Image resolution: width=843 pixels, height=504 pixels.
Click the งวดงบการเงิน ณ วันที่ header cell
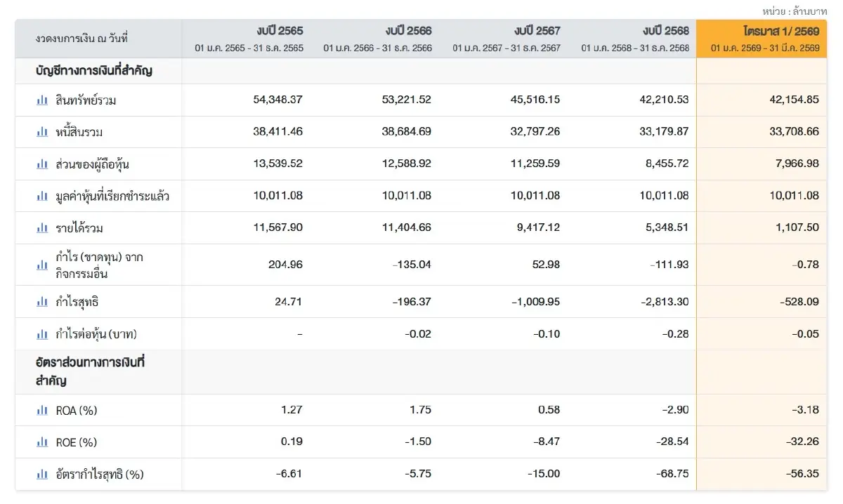pos(99,39)
